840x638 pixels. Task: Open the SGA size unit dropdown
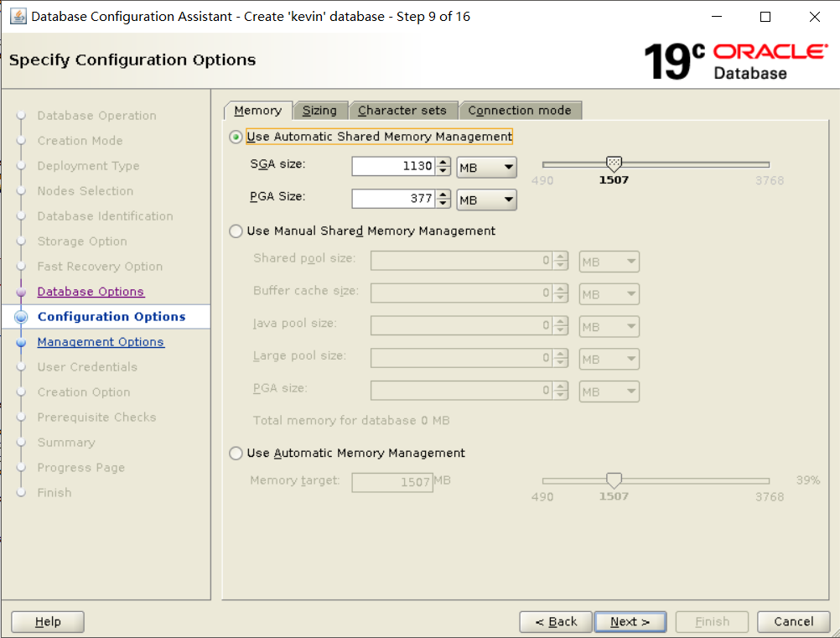[486, 167]
